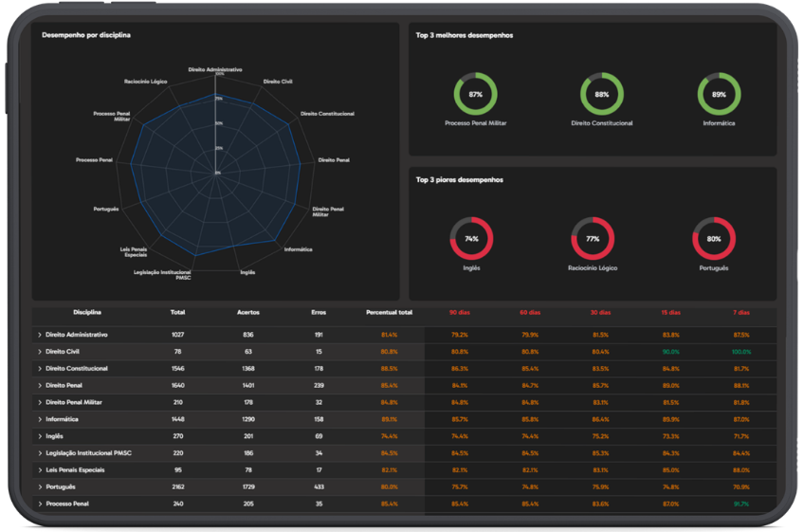Click the Disciplina column header
The image size is (804, 532).
[87, 312]
